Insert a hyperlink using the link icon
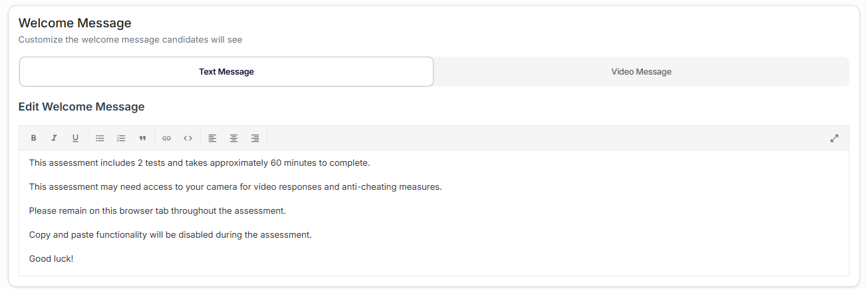The width and height of the screenshot is (868, 293). click(167, 139)
